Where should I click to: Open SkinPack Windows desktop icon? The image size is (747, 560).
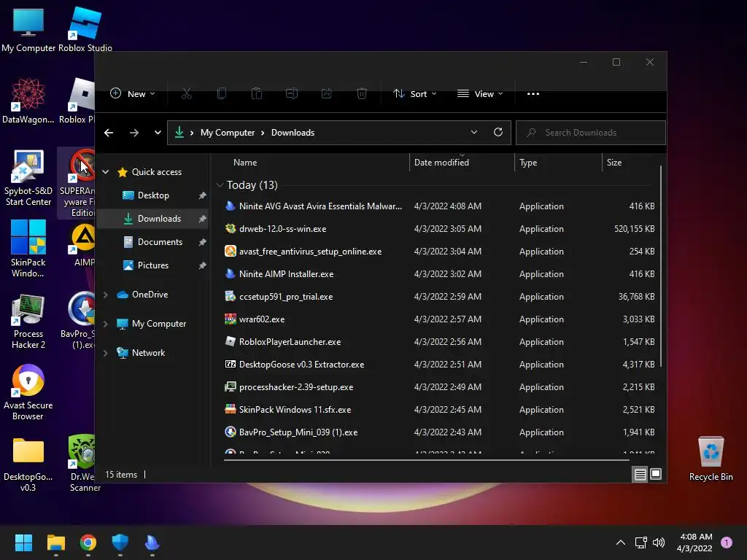[x=28, y=248]
